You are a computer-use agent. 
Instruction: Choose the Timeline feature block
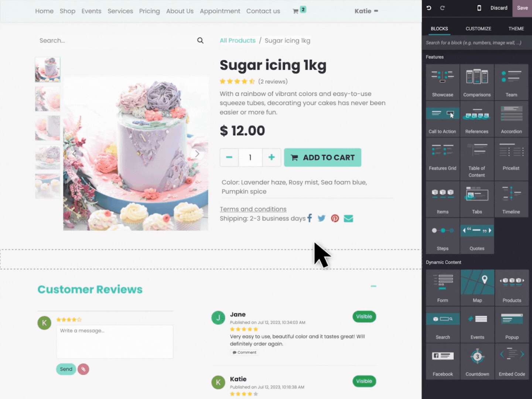pyautogui.click(x=511, y=199)
